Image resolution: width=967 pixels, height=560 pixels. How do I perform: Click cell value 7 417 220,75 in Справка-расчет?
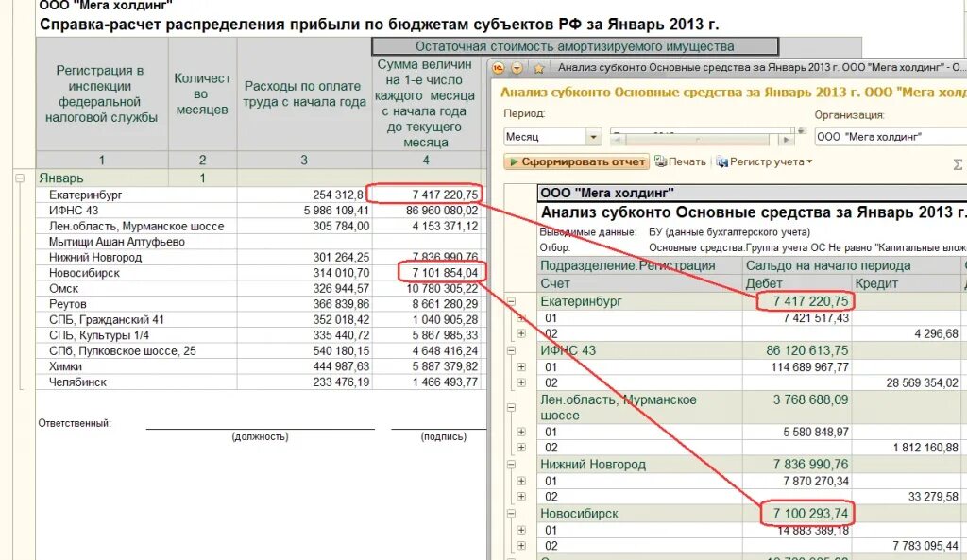click(445, 195)
